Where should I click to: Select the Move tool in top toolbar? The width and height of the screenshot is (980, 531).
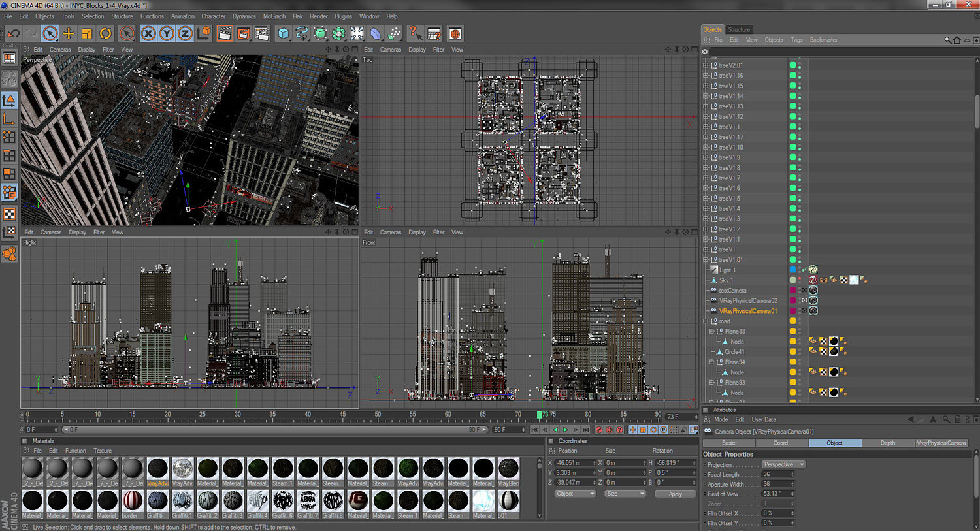click(69, 33)
